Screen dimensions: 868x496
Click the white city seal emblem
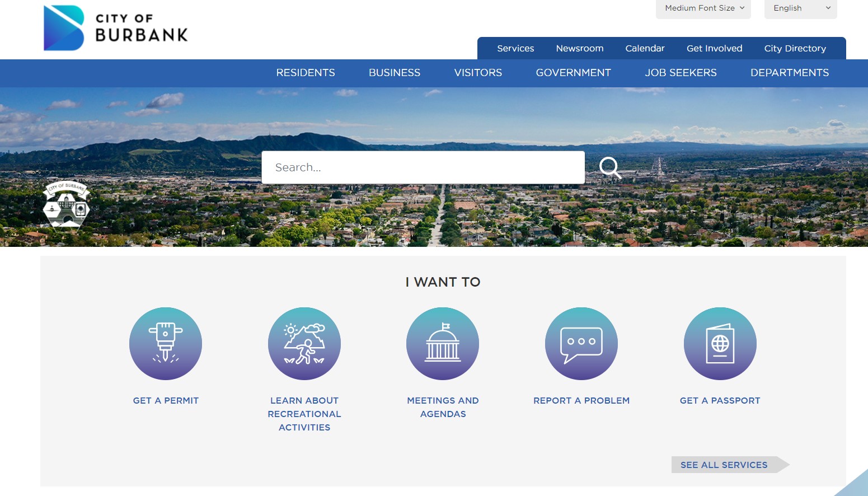click(67, 204)
